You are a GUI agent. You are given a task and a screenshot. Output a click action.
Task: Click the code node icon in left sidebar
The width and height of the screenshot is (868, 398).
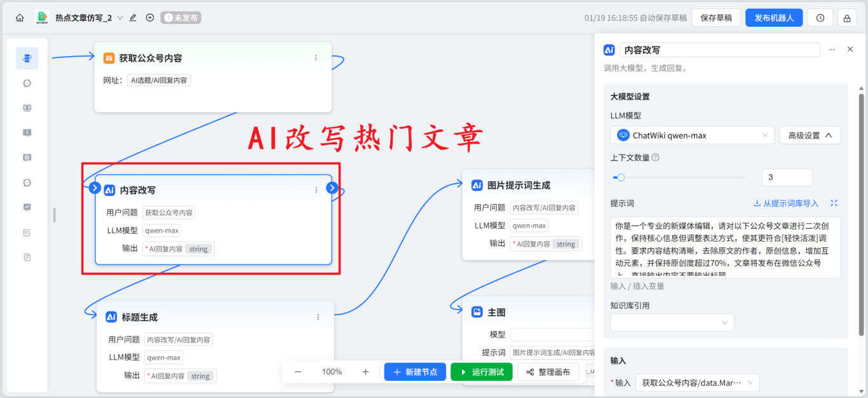coord(27,107)
